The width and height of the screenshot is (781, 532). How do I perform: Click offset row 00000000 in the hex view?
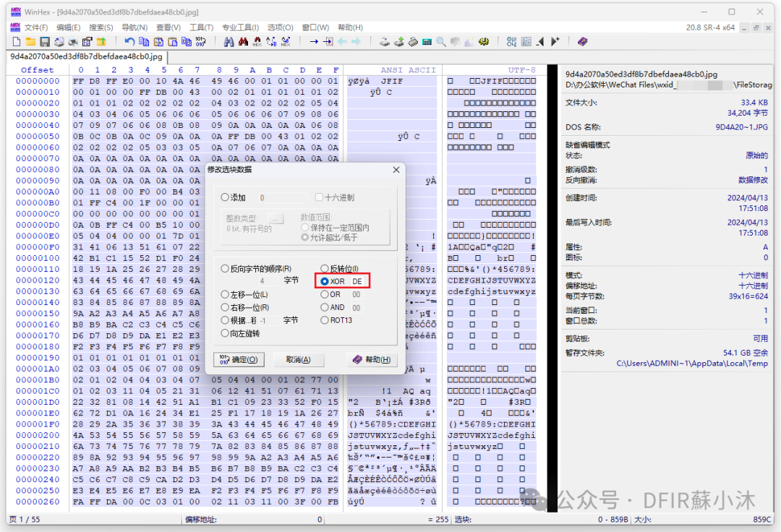click(x=38, y=81)
